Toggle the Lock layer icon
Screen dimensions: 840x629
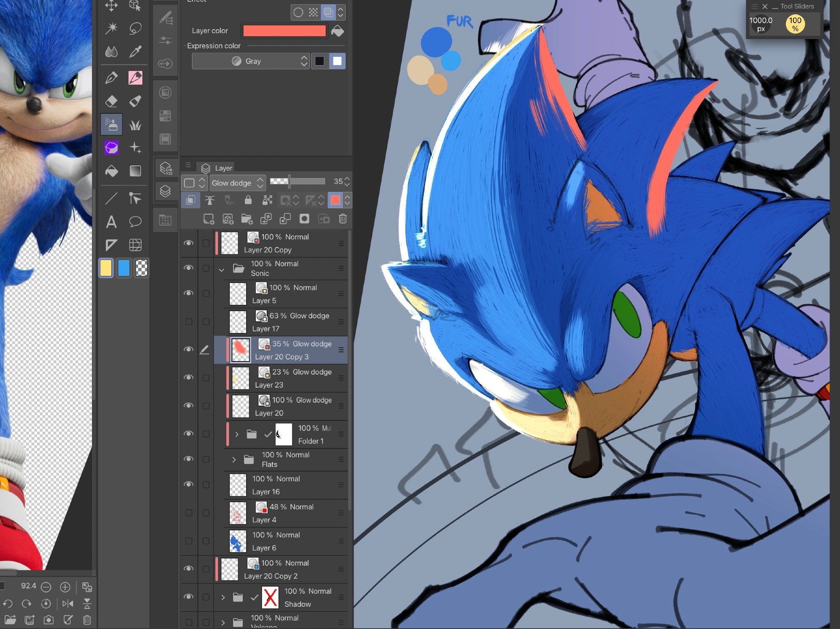pyautogui.click(x=248, y=200)
